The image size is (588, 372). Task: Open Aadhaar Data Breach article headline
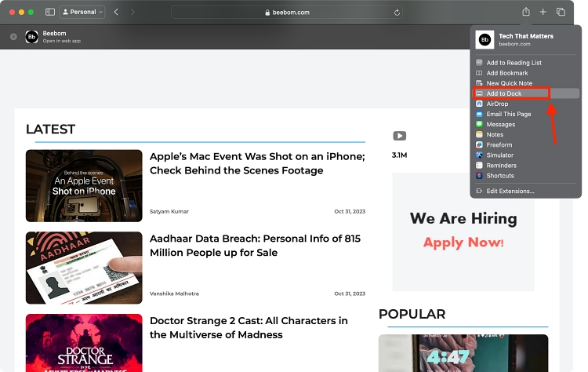point(255,246)
